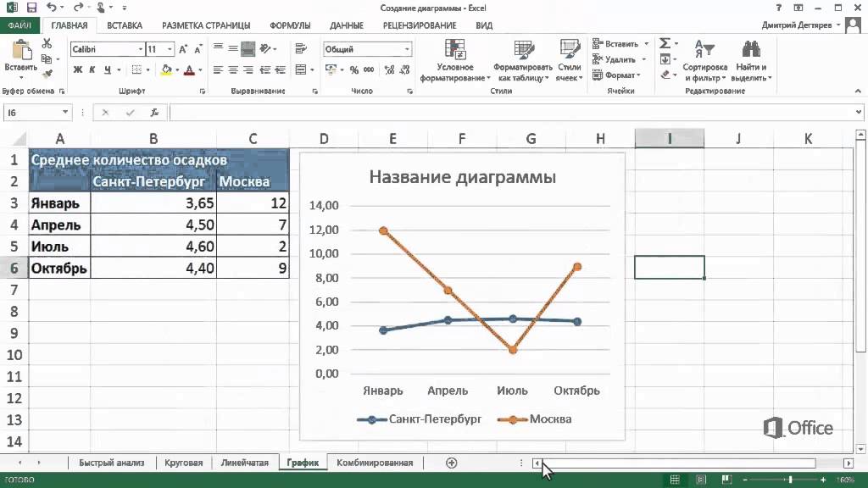Zoom in with the plus button
Screen dimensions: 868x488
(823, 480)
